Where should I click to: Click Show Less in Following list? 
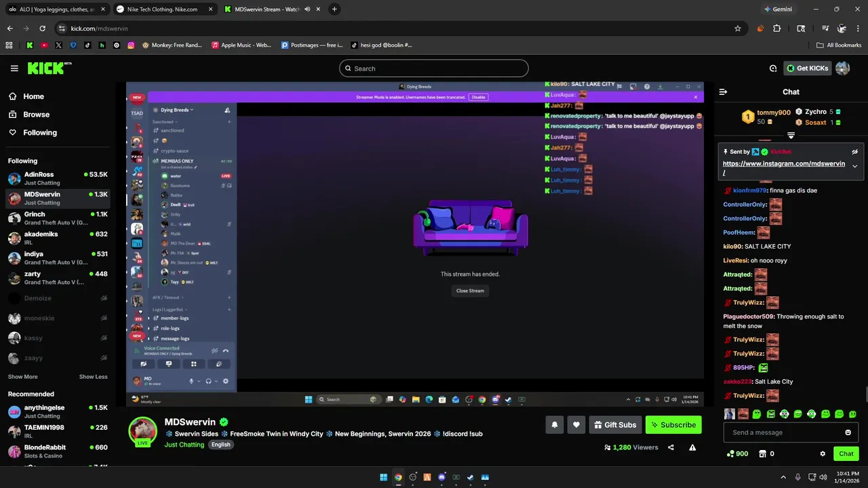click(93, 377)
